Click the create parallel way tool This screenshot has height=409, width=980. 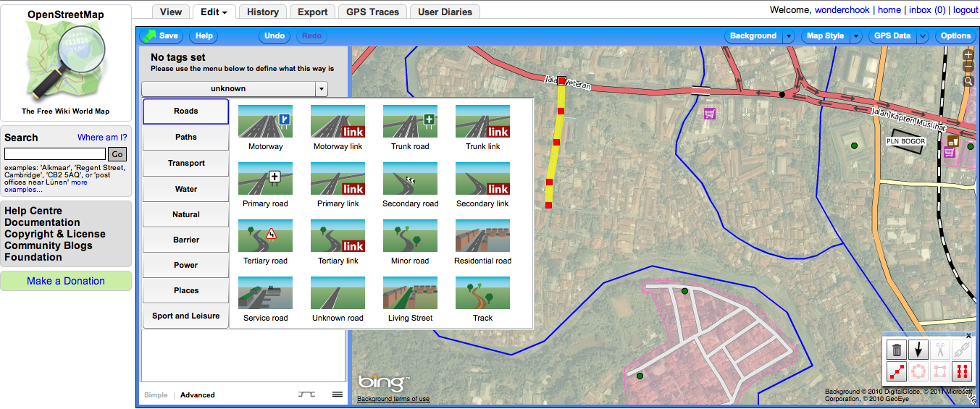(963, 372)
